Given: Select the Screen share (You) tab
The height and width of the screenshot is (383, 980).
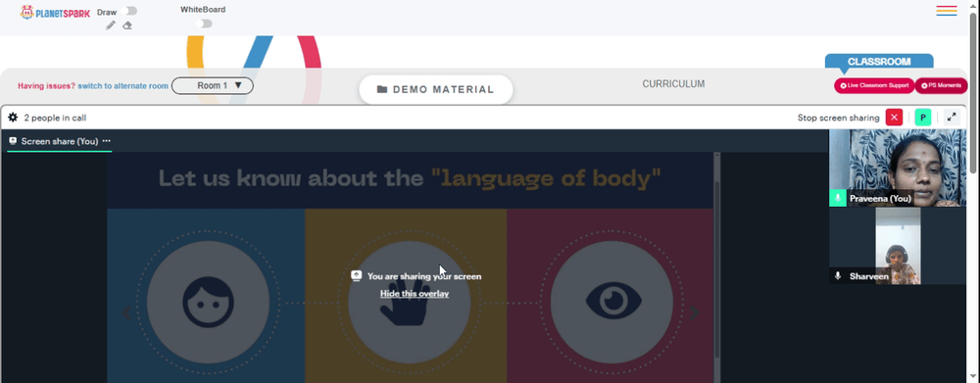Looking at the screenshot, I should click(60, 141).
